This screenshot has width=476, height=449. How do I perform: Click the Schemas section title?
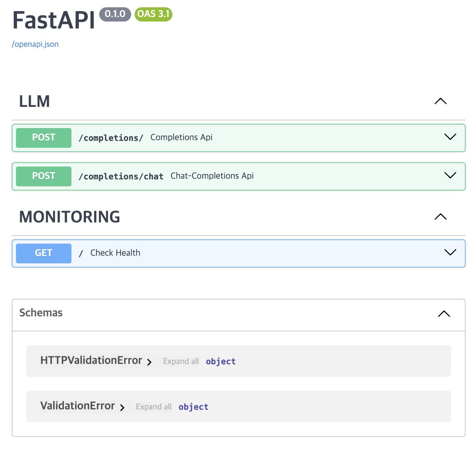pos(41,313)
